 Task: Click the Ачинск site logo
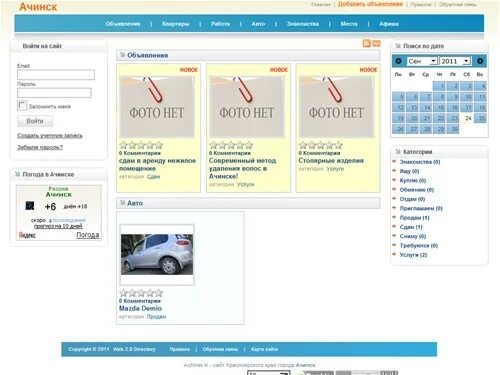click(38, 7)
